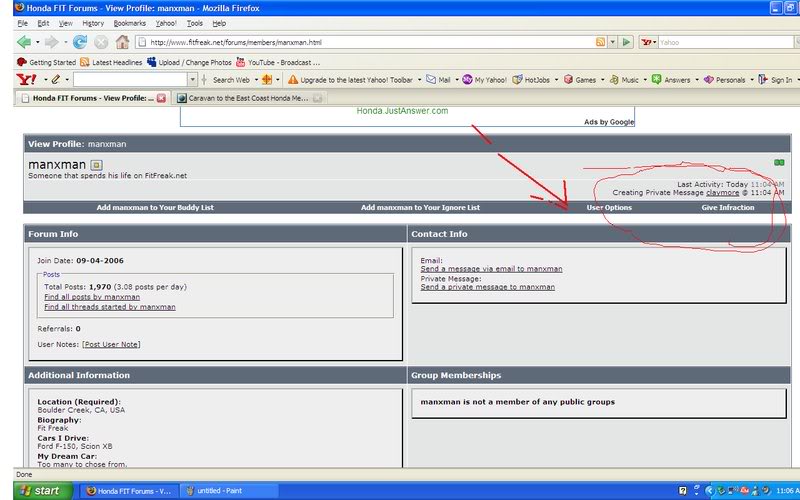The image size is (800, 500).
Task: Click the upgrade Yahoo! Toolbar warning icon
Action: point(293,80)
